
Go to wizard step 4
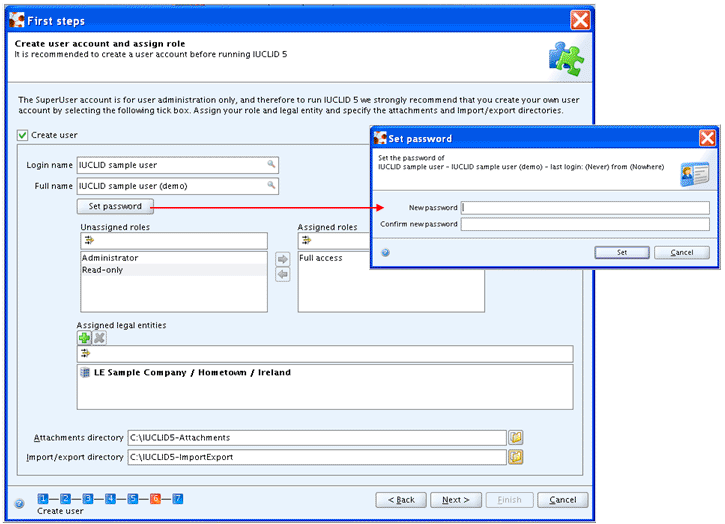click(110, 499)
